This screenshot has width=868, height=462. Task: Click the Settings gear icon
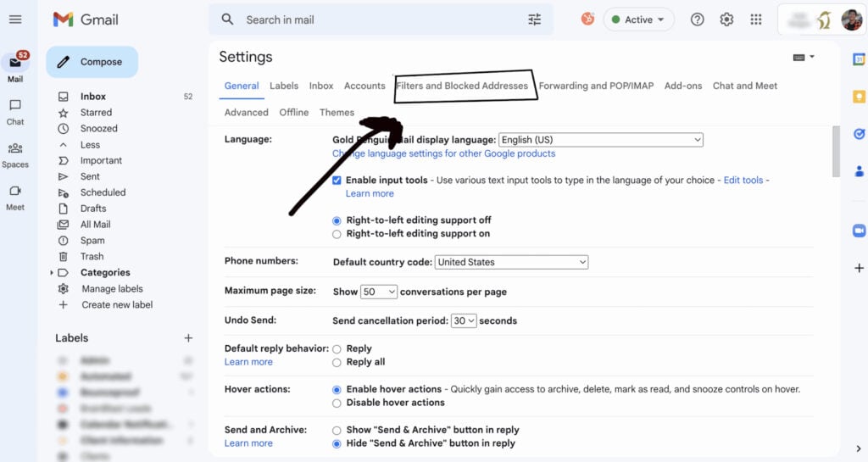coord(726,19)
